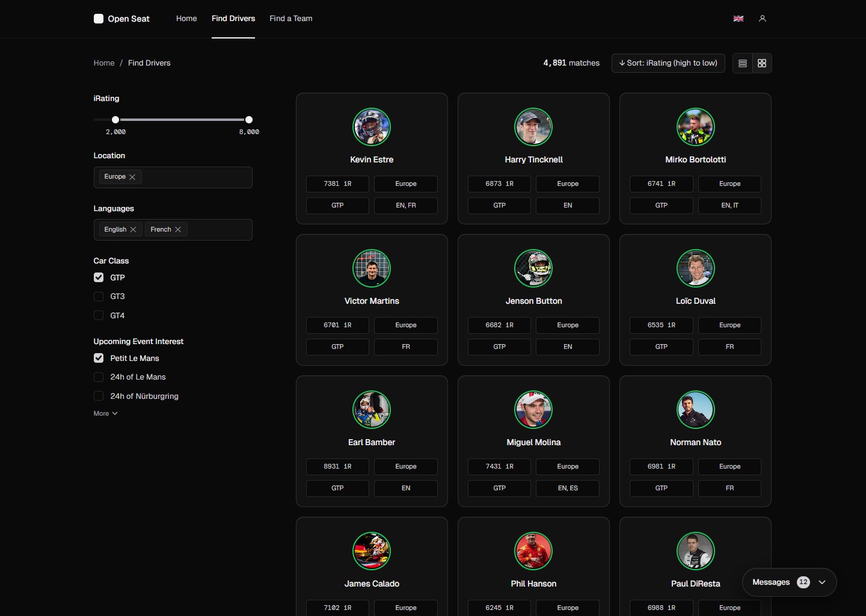
Task: Uncheck the GTP car class checkbox
Action: pyautogui.click(x=99, y=277)
